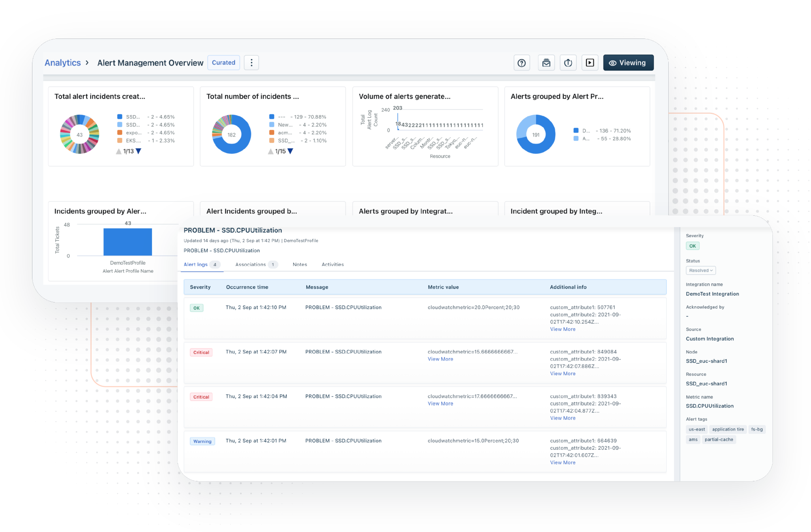
Task: Click View More under Critical 1:42:07 metric value
Action: [440, 359]
